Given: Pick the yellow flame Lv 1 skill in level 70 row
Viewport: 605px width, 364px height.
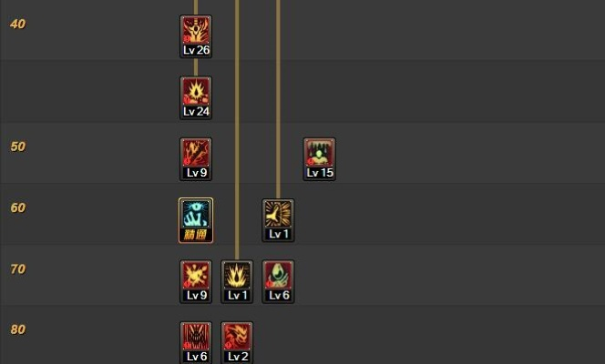Looking at the screenshot, I should click(237, 281).
